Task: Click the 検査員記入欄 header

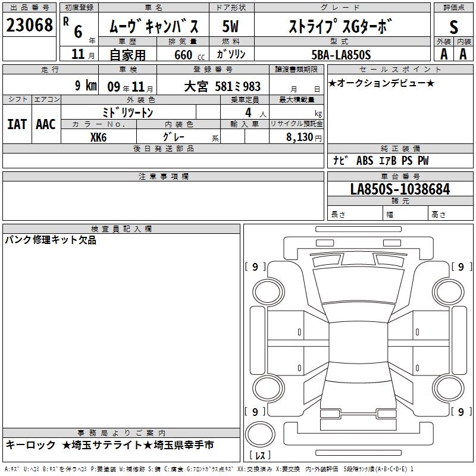Action: [x=121, y=228]
